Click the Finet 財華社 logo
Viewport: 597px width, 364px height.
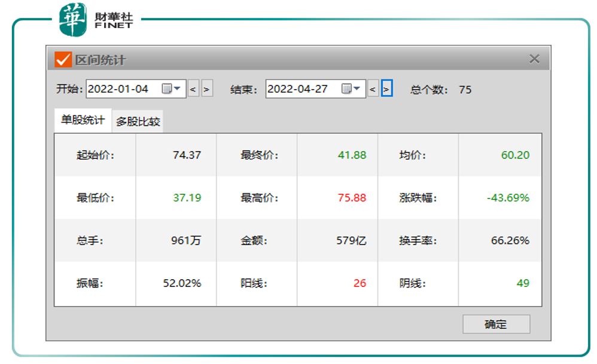96,19
